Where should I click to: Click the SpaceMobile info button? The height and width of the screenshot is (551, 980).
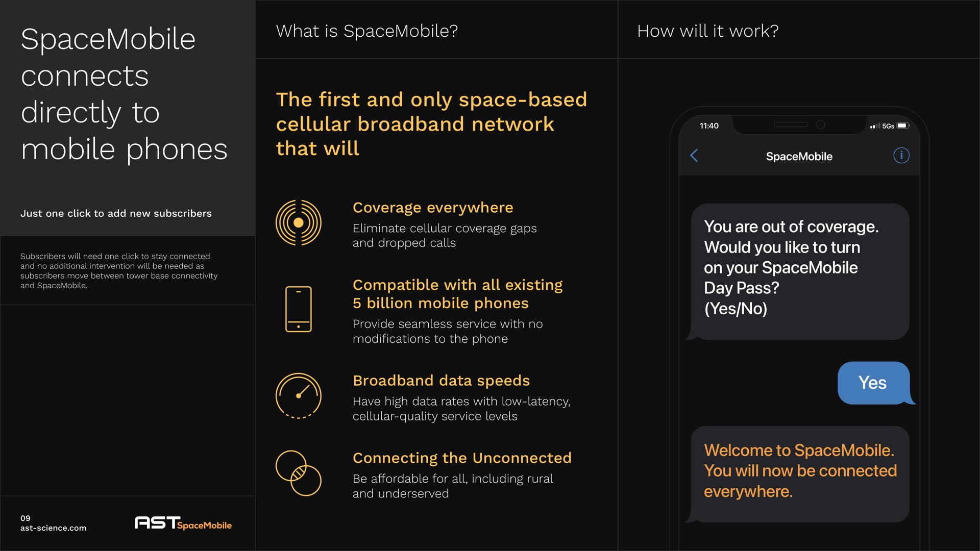click(x=901, y=156)
